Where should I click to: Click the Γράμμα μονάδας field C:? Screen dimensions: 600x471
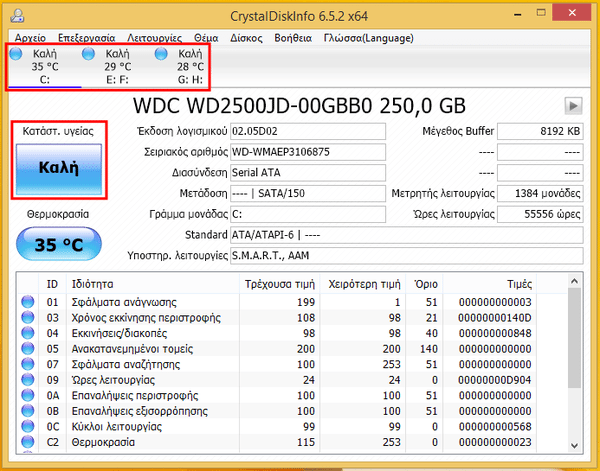coord(308,214)
